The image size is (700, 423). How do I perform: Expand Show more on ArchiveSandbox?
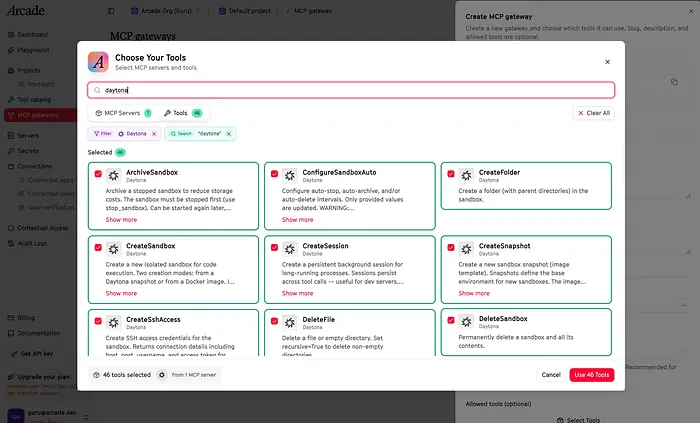pos(121,219)
